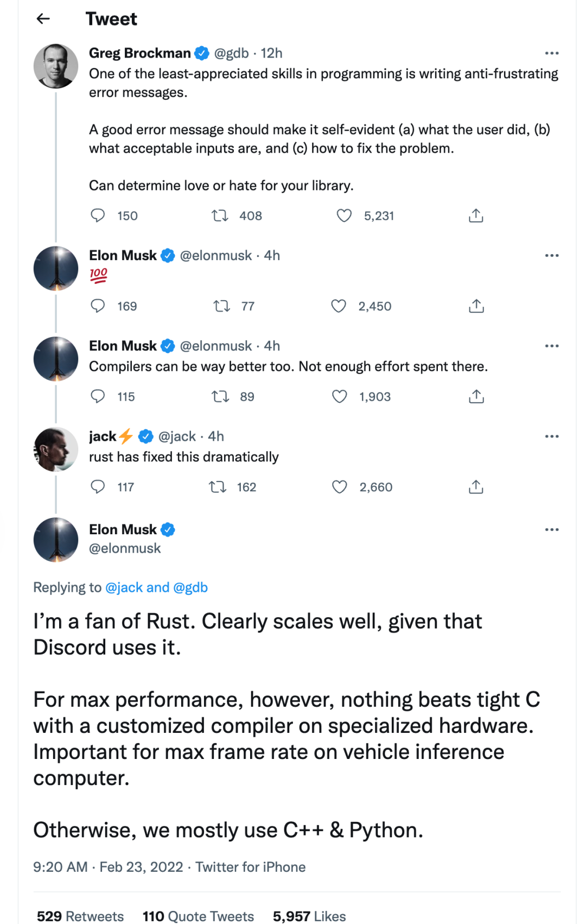Like Greg Brockman's tweet with 5,231 likes
Viewport: 586px width, 924px height.
coord(344,216)
